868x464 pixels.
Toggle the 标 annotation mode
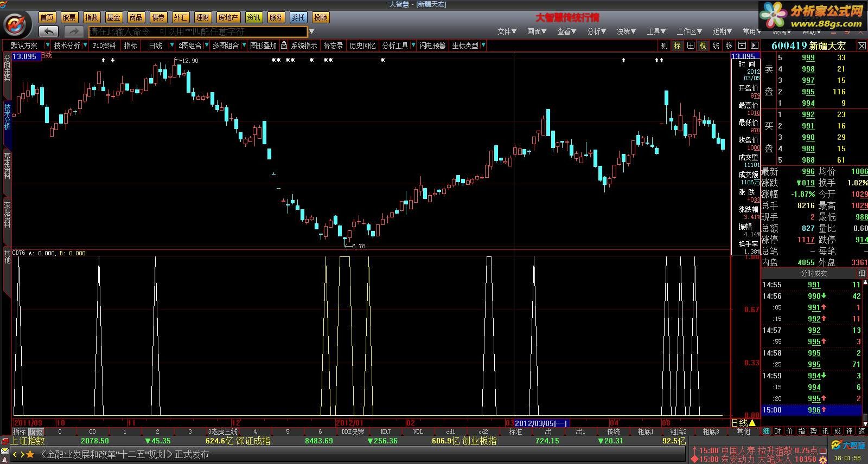pyautogui.click(x=677, y=46)
